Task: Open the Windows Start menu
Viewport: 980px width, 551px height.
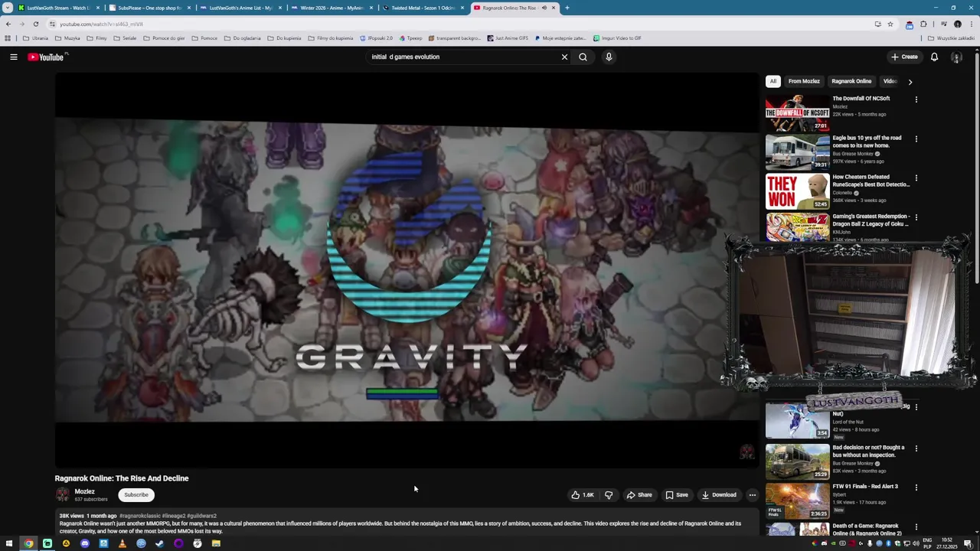Action: (x=9, y=544)
